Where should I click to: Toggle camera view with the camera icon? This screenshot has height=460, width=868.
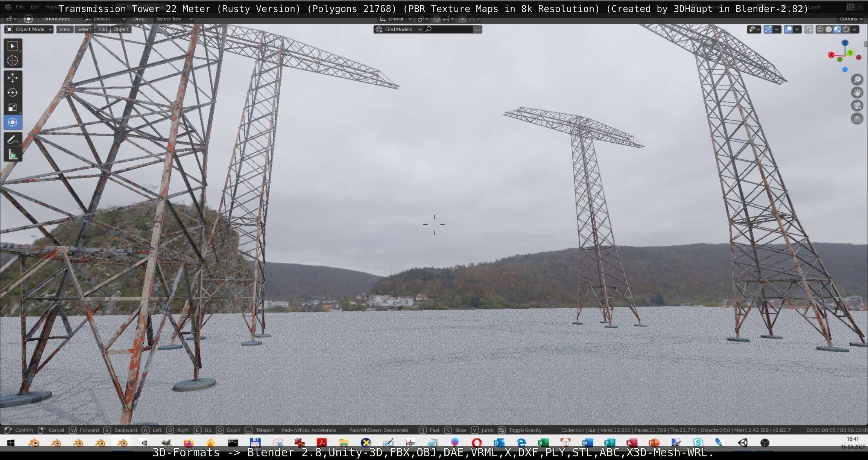pyautogui.click(x=857, y=106)
